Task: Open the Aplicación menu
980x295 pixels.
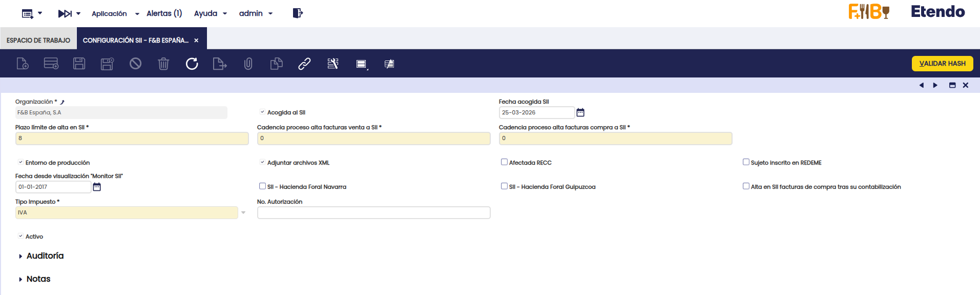Action: coord(115,13)
